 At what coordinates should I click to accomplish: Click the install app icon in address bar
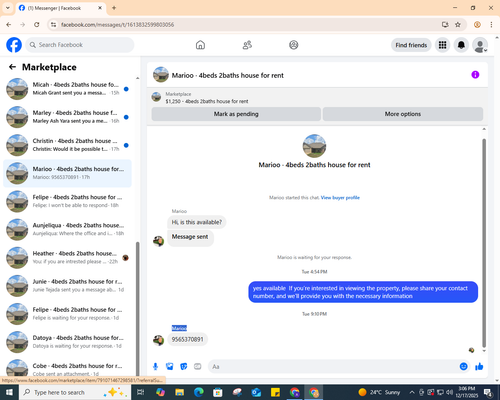pyautogui.click(x=445, y=25)
